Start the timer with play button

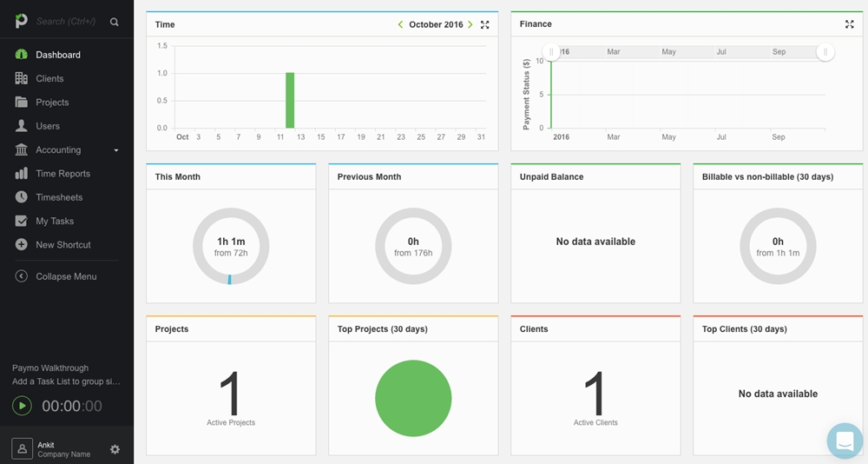22,406
